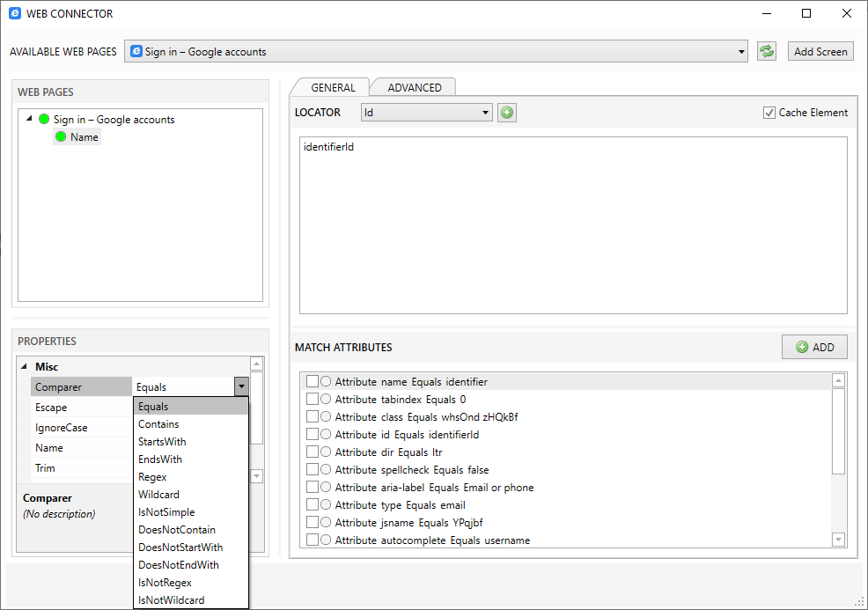Click the green status dot next to Sign in – Google accounts

coord(43,119)
